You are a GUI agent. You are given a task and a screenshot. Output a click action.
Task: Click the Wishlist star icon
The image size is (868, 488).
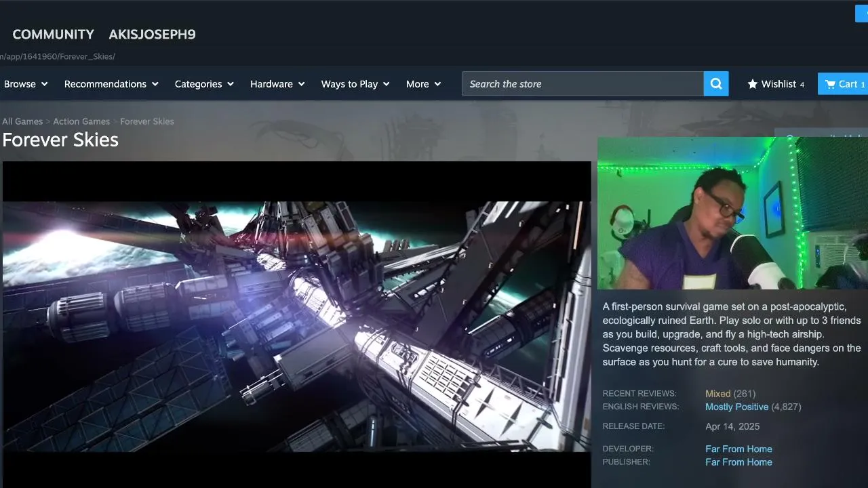[752, 84]
